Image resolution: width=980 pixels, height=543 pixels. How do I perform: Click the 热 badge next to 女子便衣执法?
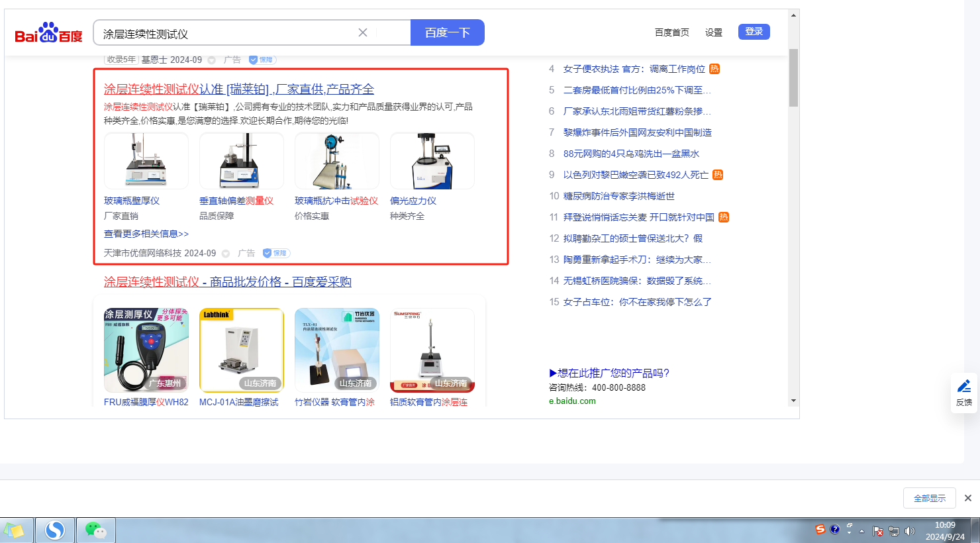tap(714, 69)
